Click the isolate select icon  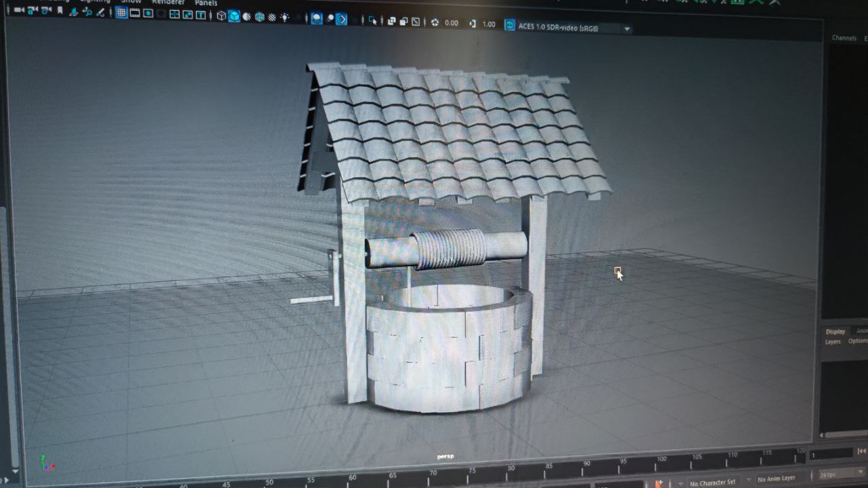point(373,20)
